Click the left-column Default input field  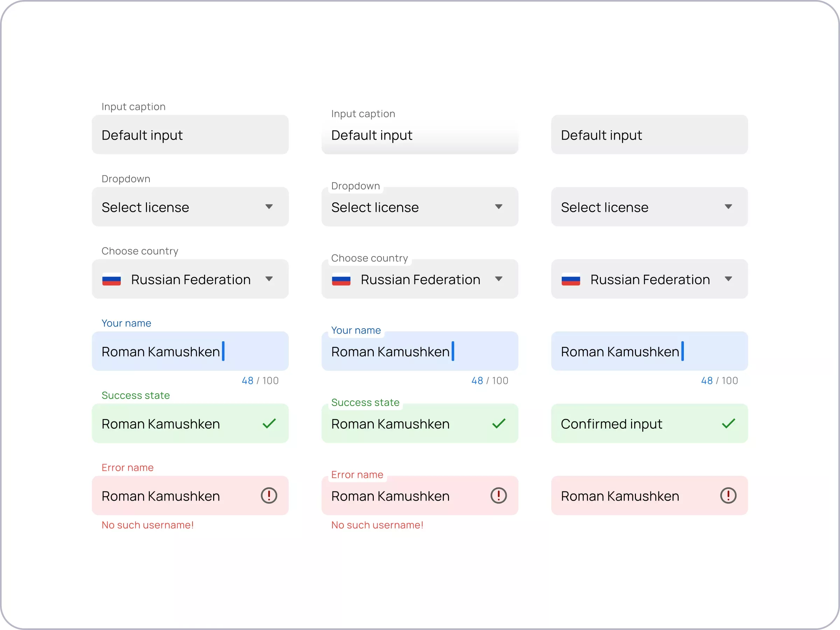(x=190, y=135)
